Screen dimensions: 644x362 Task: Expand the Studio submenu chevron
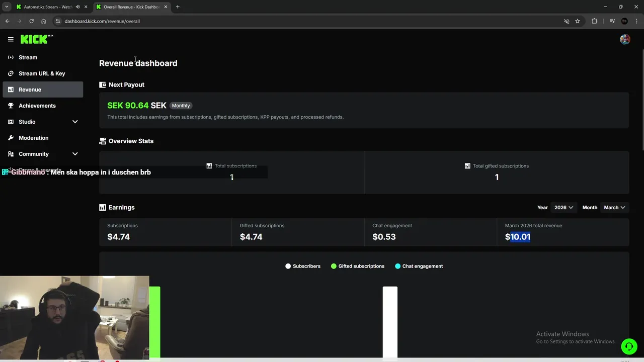coord(75,122)
